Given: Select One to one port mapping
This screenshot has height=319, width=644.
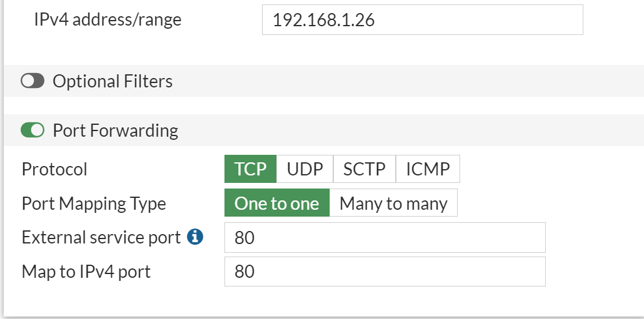Looking at the screenshot, I should click(276, 204).
